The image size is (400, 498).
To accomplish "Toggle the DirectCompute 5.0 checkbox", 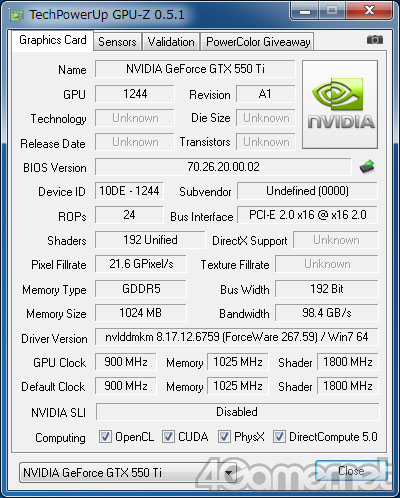I will (279, 436).
